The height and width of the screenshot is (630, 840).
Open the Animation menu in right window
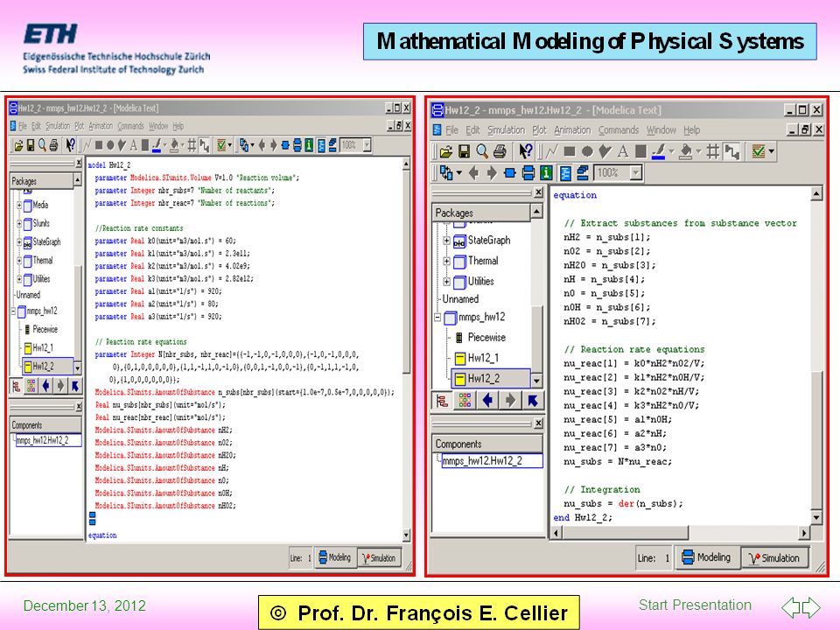pos(572,130)
